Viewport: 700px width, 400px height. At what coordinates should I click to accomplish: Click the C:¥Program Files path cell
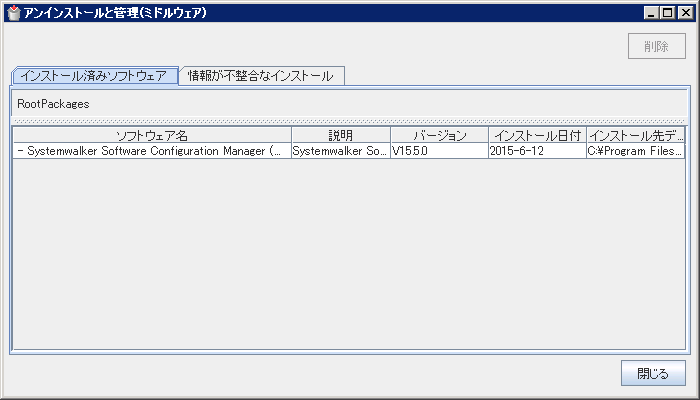point(636,151)
